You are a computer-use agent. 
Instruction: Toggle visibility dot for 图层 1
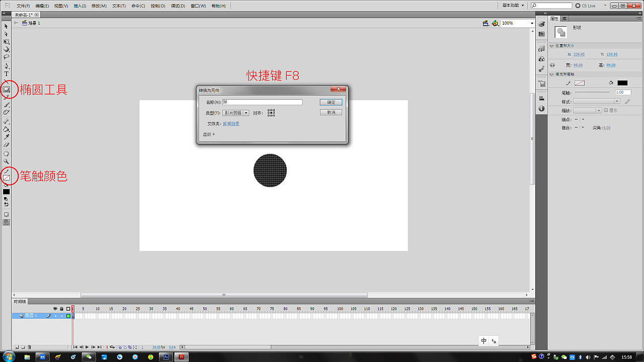click(x=55, y=316)
